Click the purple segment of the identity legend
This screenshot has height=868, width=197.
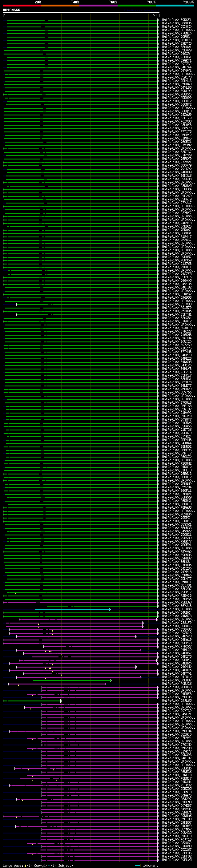98,6
